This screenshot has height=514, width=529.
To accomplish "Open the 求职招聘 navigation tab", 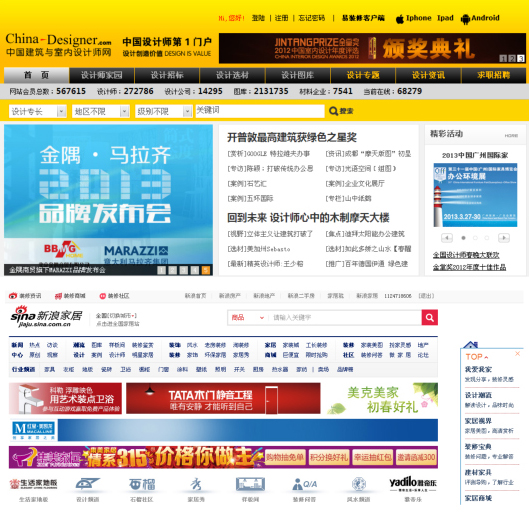I will coord(493,75).
